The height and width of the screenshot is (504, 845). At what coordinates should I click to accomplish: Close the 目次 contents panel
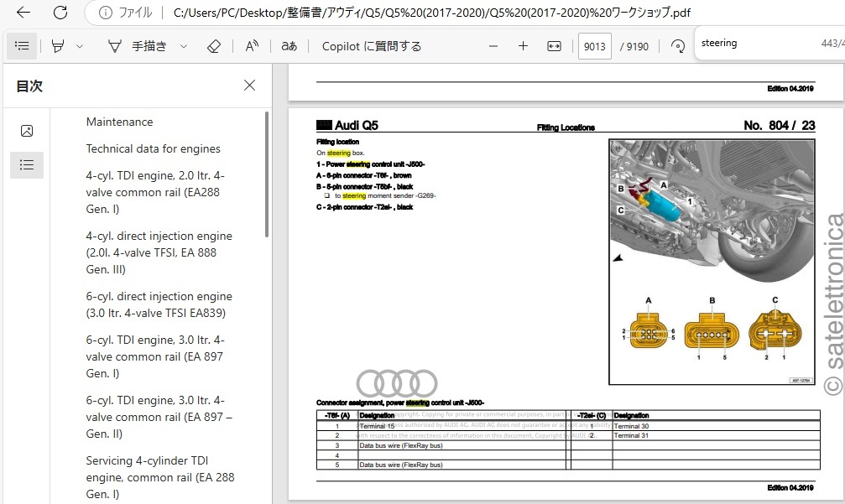pos(249,85)
